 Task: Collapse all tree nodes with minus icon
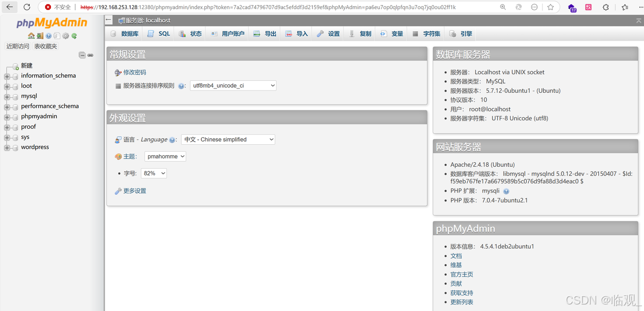[x=83, y=55]
